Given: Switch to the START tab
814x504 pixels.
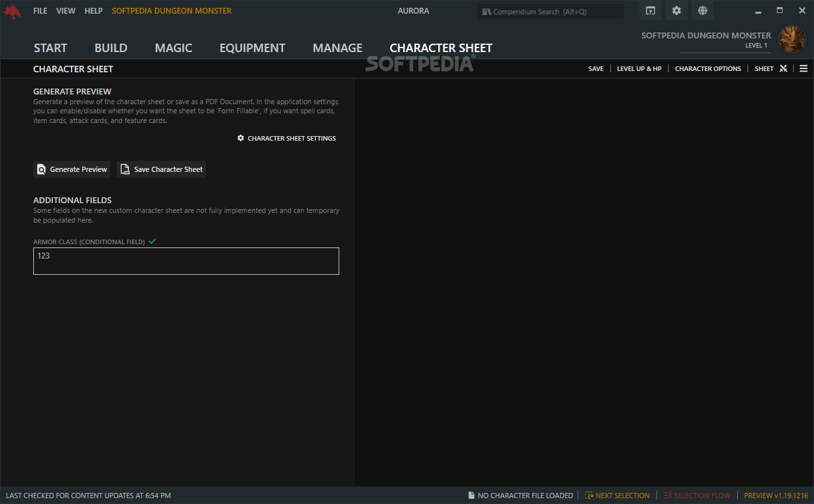Looking at the screenshot, I should point(50,48).
